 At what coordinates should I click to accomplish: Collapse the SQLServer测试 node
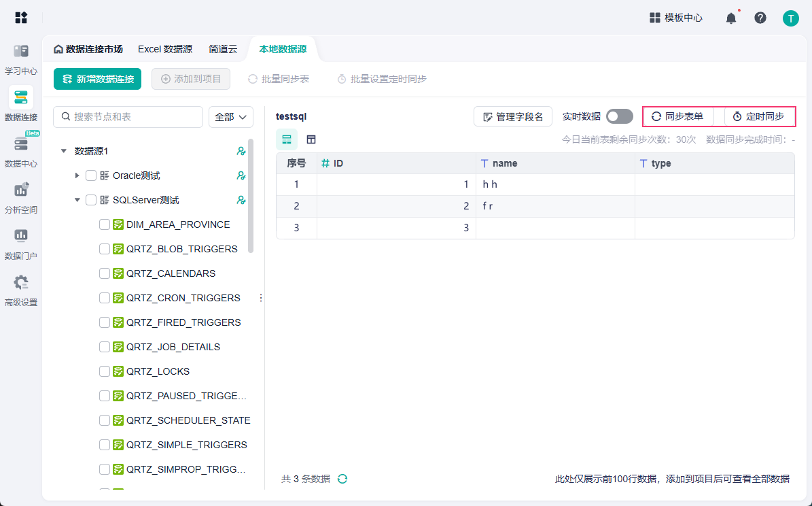(x=77, y=200)
